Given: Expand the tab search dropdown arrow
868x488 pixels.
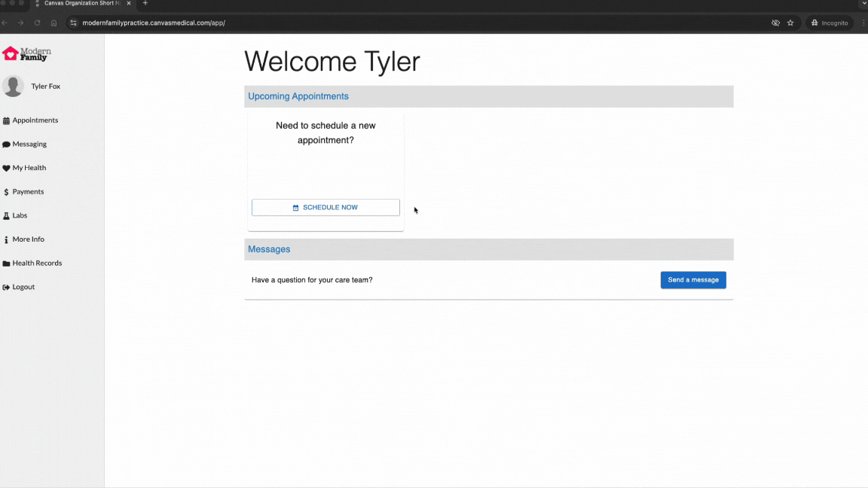Looking at the screenshot, I should coord(863,4).
